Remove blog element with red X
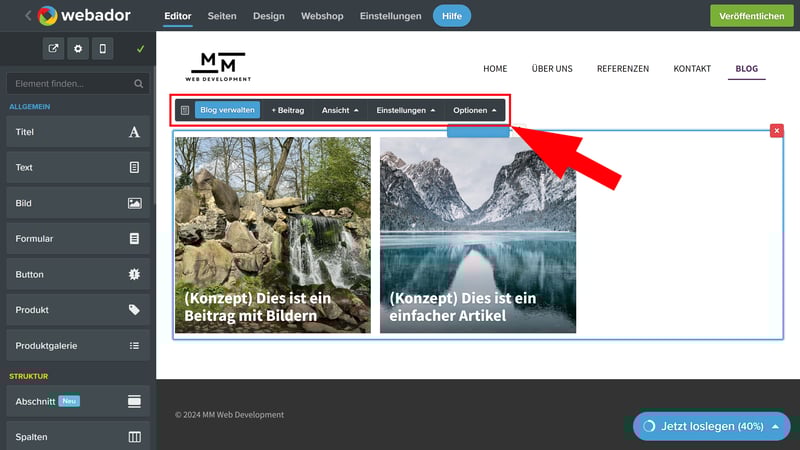 tap(776, 131)
